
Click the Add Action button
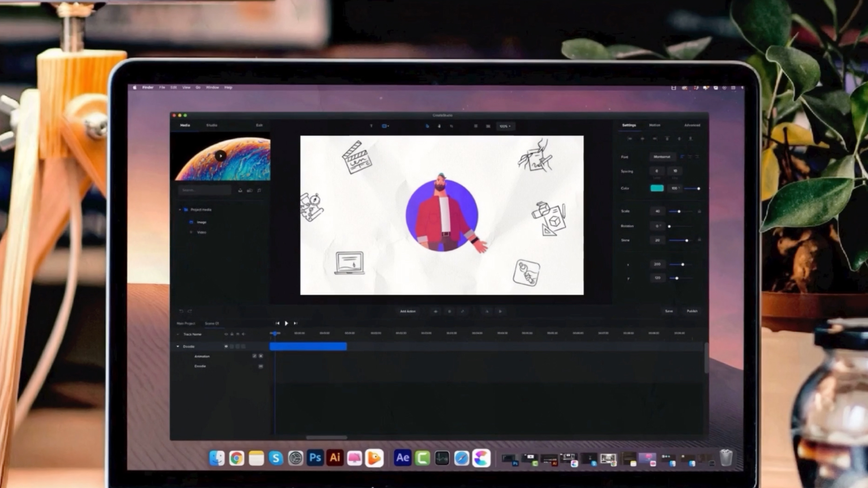click(407, 311)
